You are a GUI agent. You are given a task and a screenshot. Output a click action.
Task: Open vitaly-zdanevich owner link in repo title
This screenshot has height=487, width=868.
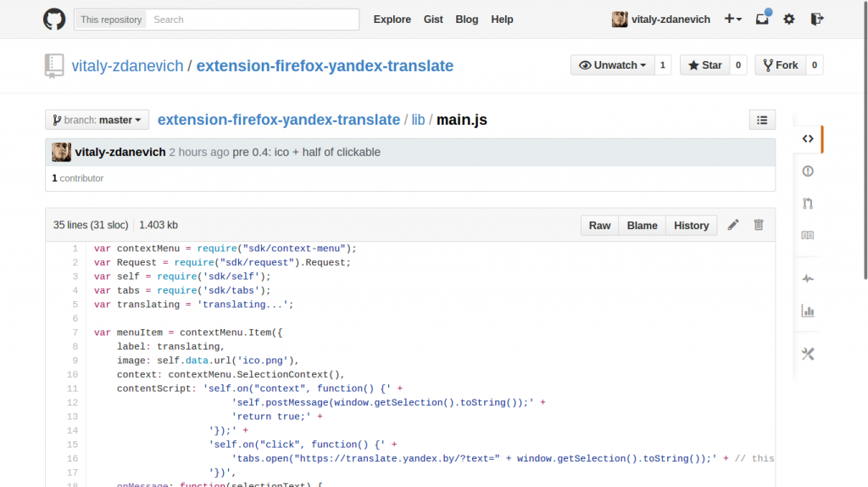[127, 66]
